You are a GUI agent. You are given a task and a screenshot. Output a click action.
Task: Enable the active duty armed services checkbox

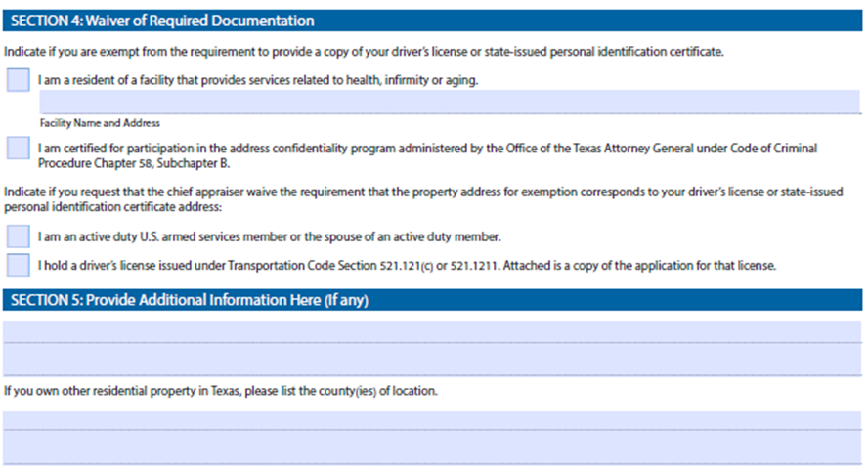pyautogui.click(x=18, y=236)
